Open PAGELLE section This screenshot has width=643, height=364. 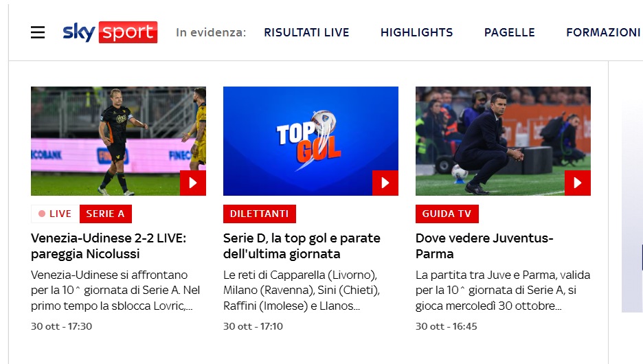pyautogui.click(x=510, y=32)
